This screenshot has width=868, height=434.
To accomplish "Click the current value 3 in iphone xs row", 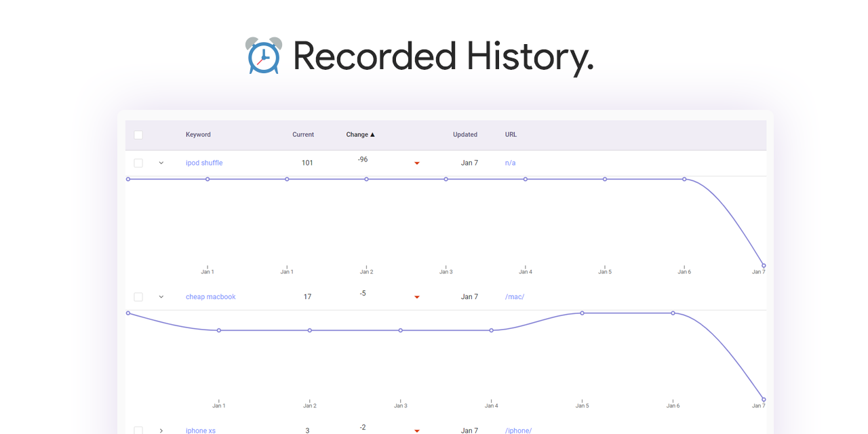I will pyautogui.click(x=307, y=431).
